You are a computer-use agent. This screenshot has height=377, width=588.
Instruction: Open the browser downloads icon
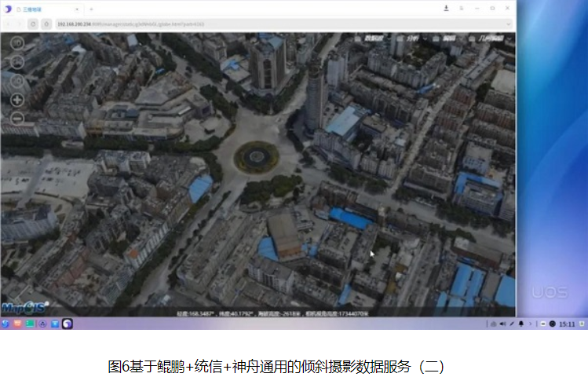[x=447, y=9]
